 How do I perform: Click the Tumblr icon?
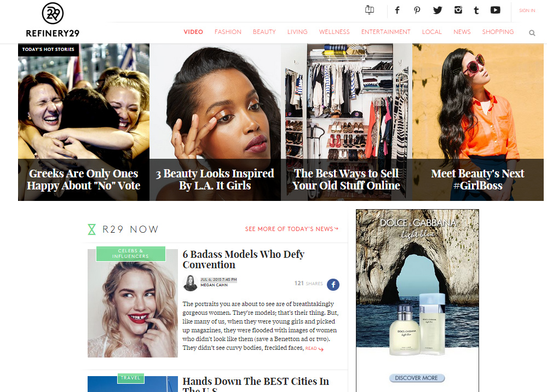coord(476,10)
